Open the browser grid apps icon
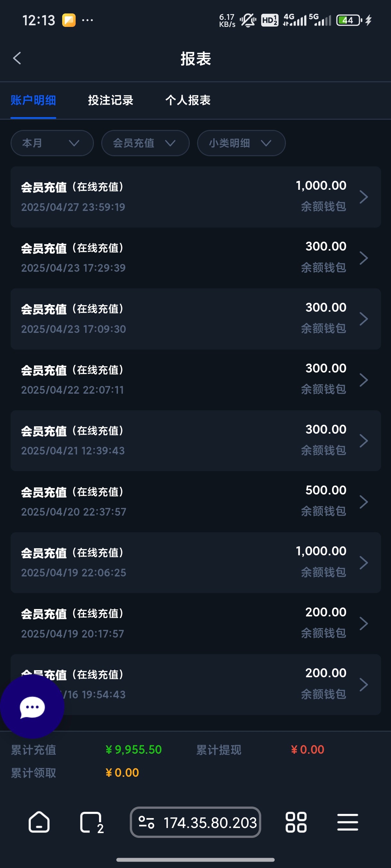The width and height of the screenshot is (391, 868). (296, 822)
